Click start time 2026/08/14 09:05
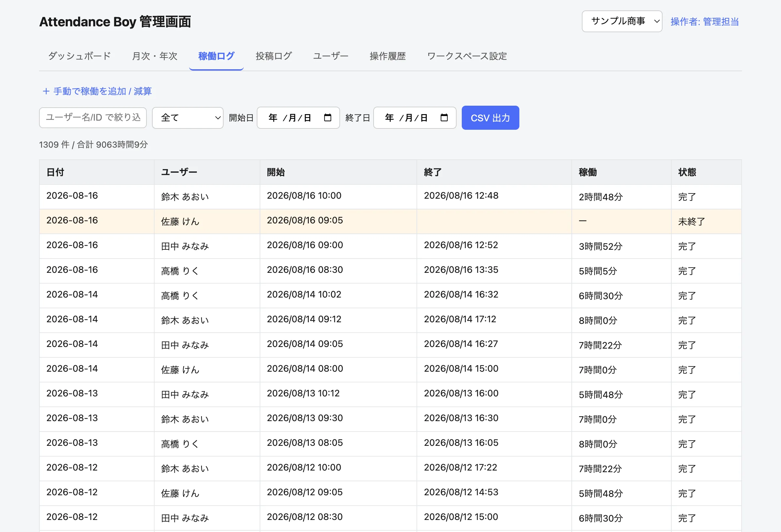Screen dimensions: 781x532 pyautogui.click(x=305, y=344)
